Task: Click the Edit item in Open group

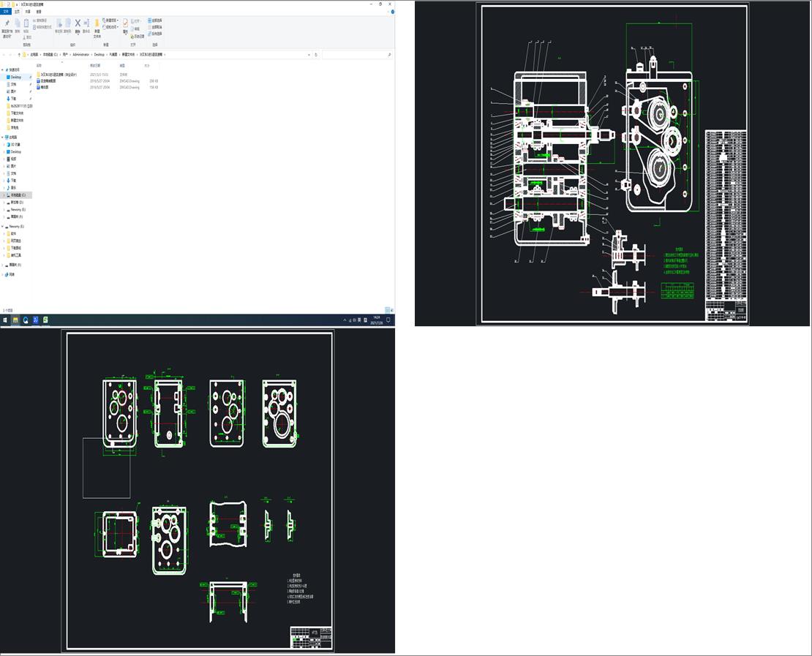Action: click(x=137, y=29)
